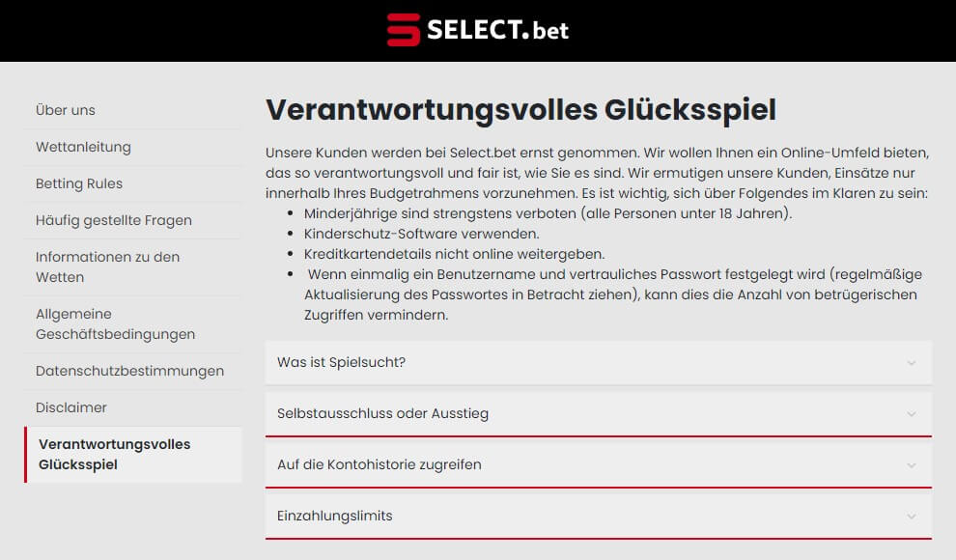Viewport: 956px width, 560px height.
Task: Click the chevron on "Was ist Spielsucht?"
Action: pyautogui.click(x=909, y=363)
